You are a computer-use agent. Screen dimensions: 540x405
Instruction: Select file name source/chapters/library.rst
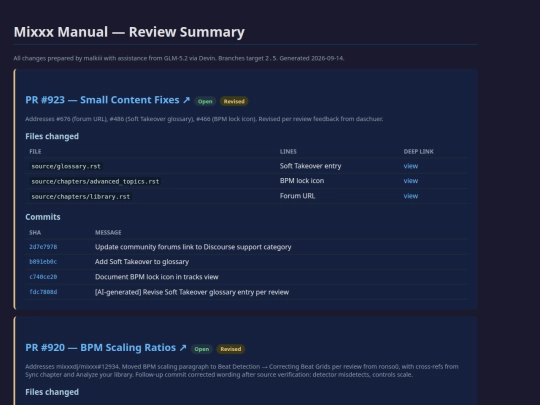tap(81, 197)
